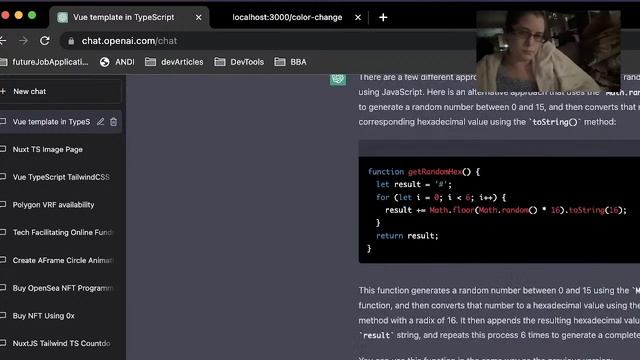Switch to the localhost:3000/color-change tab
This screenshot has height=360, width=640.
point(287,18)
